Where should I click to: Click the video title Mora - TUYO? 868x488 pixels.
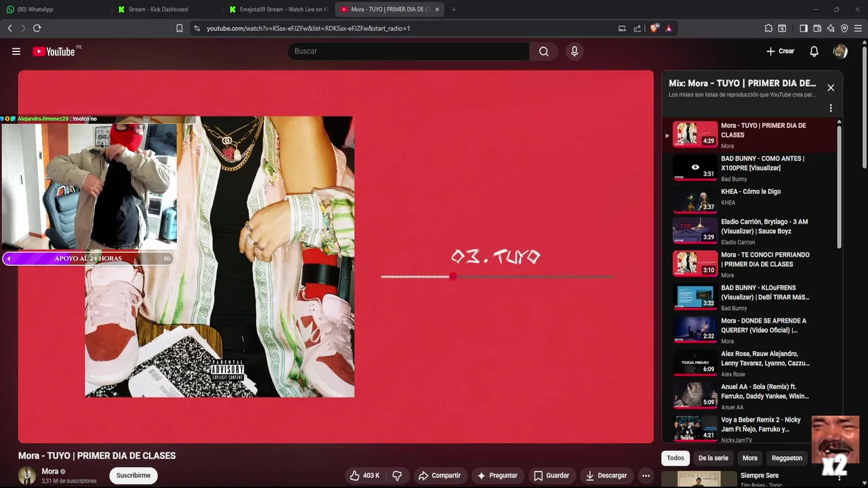[97, 455]
